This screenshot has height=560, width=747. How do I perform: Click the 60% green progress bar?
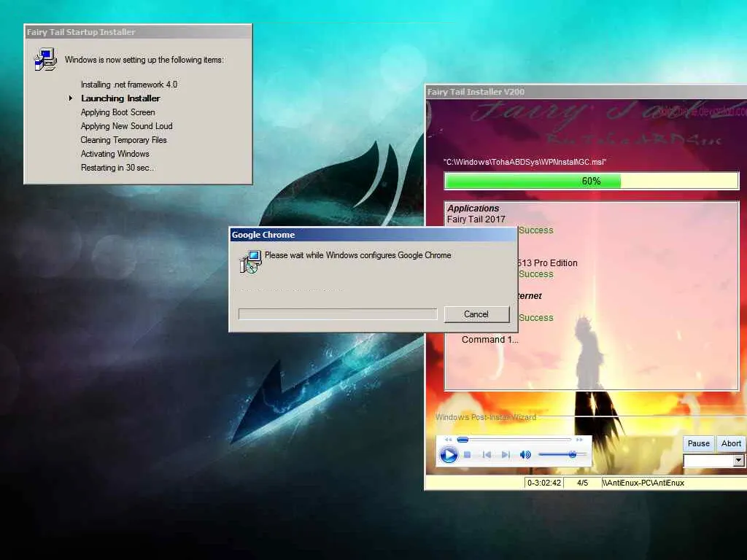591,181
